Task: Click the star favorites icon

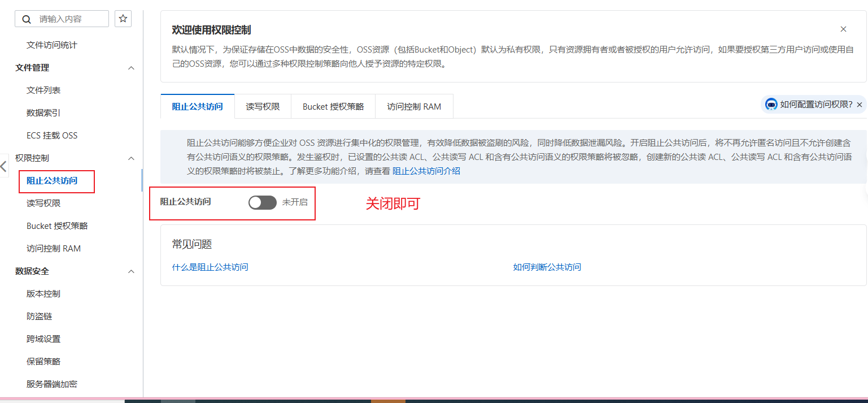Action: click(x=123, y=19)
